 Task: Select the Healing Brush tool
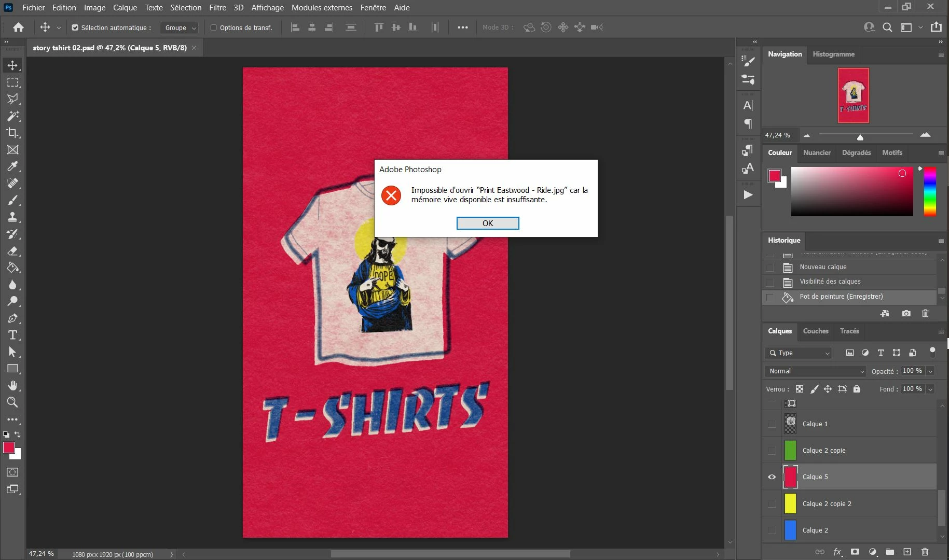point(12,184)
